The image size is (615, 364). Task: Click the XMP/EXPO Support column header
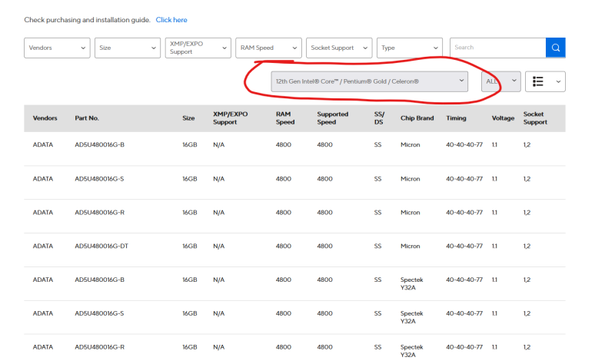pos(230,118)
